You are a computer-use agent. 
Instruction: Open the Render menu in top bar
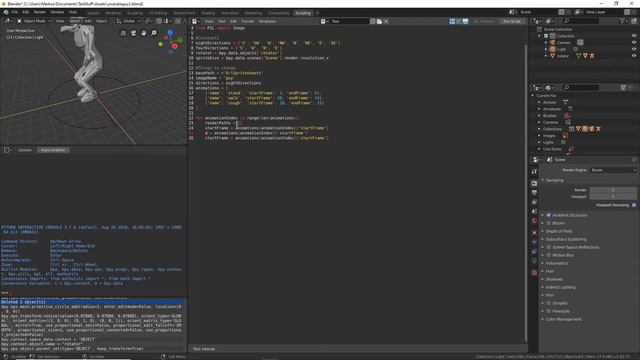[40, 12]
